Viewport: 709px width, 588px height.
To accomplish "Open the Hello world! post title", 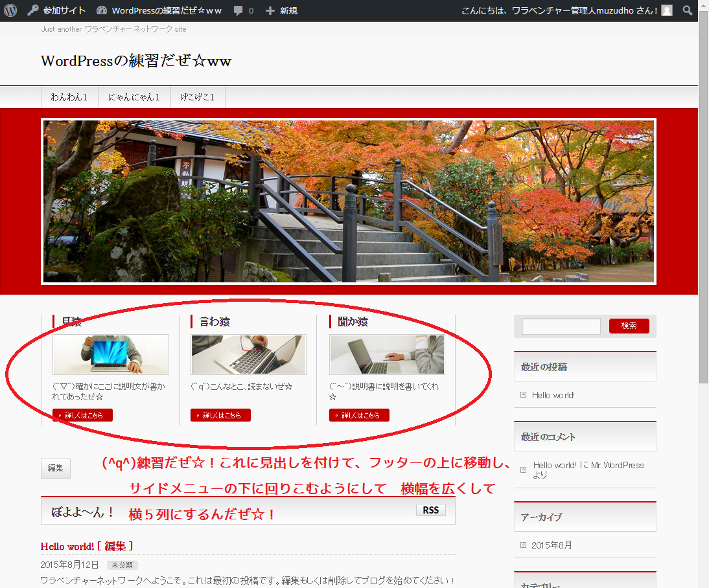I will [67, 546].
